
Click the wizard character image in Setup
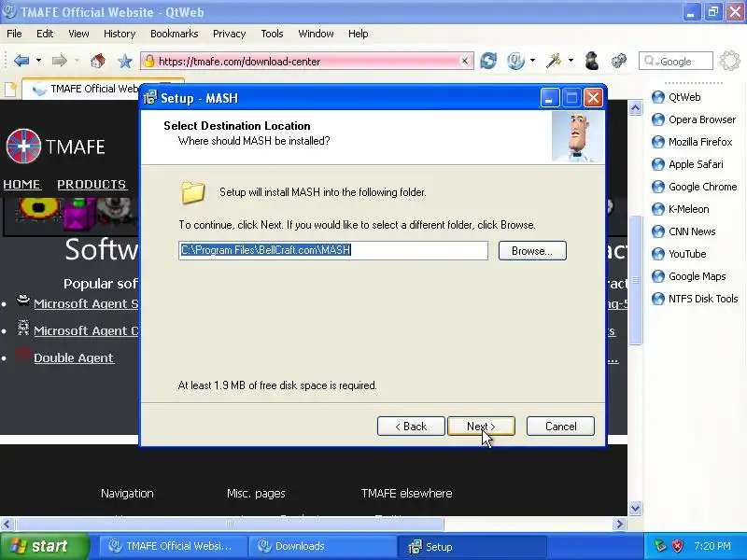577,137
